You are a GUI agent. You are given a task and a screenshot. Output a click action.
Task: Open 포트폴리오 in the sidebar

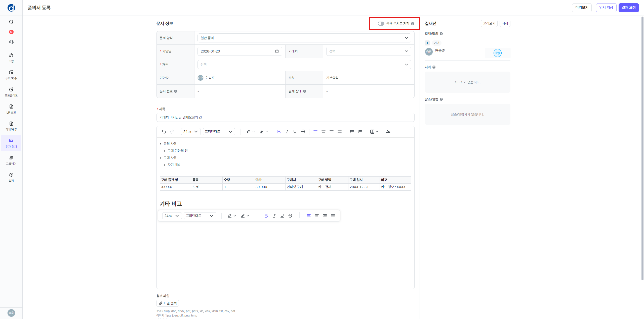point(11,92)
